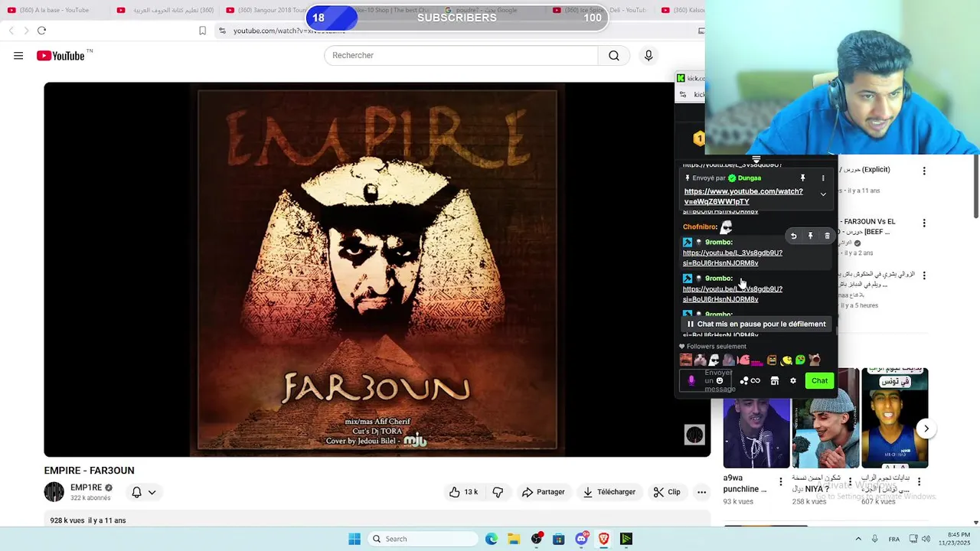Open EMP1RE channel avatar
980x551 pixels.
tap(54, 492)
